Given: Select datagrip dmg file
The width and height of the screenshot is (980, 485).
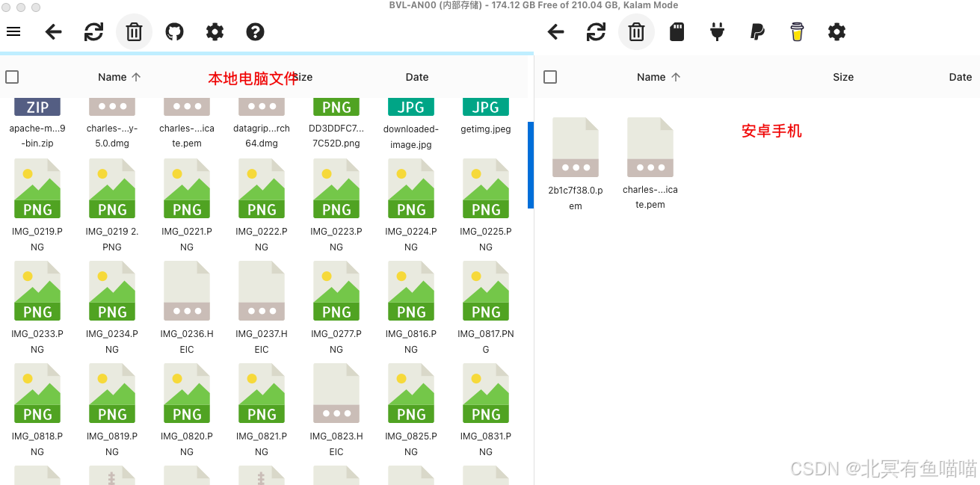Looking at the screenshot, I should pyautogui.click(x=262, y=124).
